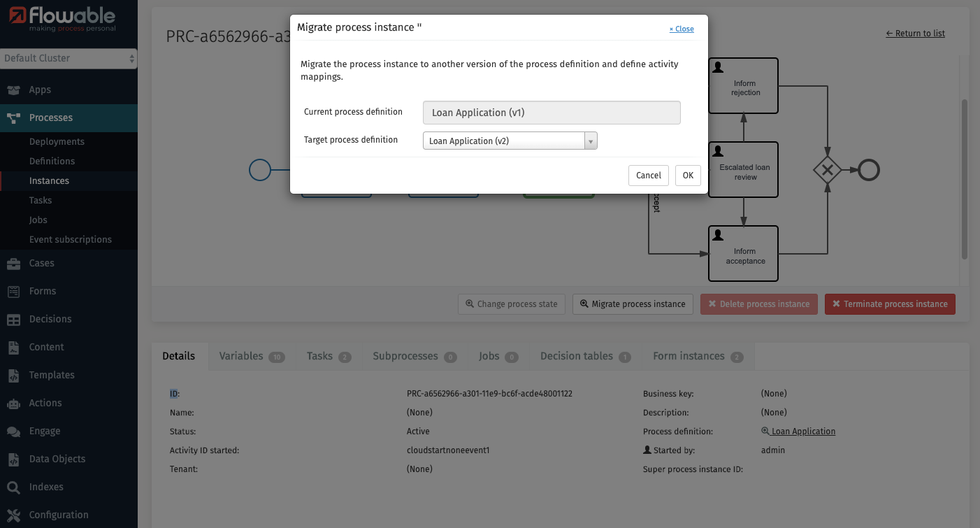
Task: Expand the Default Cluster selector
Action: click(x=69, y=59)
